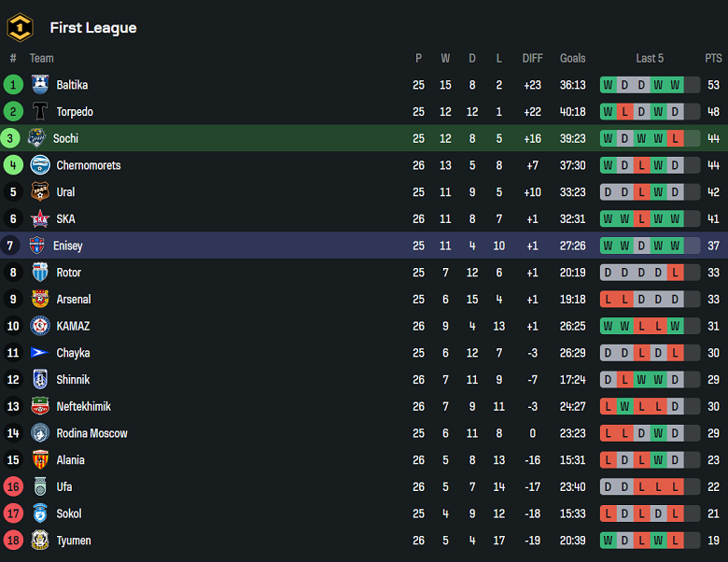Click the Sochi club badge
Viewport: 728px width, 562px height.
(36, 138)
